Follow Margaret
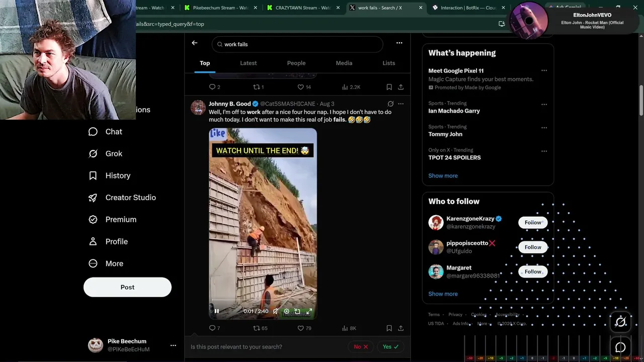 pyautogui.click(x=533, y=271)
